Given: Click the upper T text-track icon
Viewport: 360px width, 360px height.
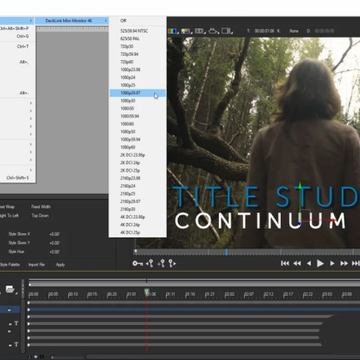Looking at the screenshot, I should [15, 323].
